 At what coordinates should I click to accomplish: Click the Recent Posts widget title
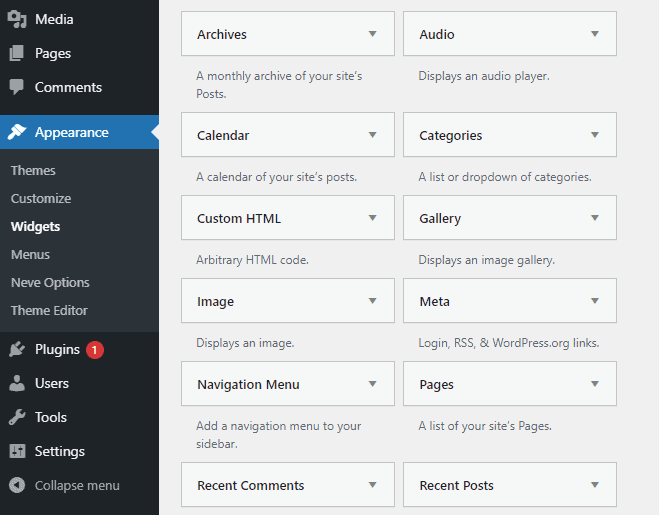[456, 485]
